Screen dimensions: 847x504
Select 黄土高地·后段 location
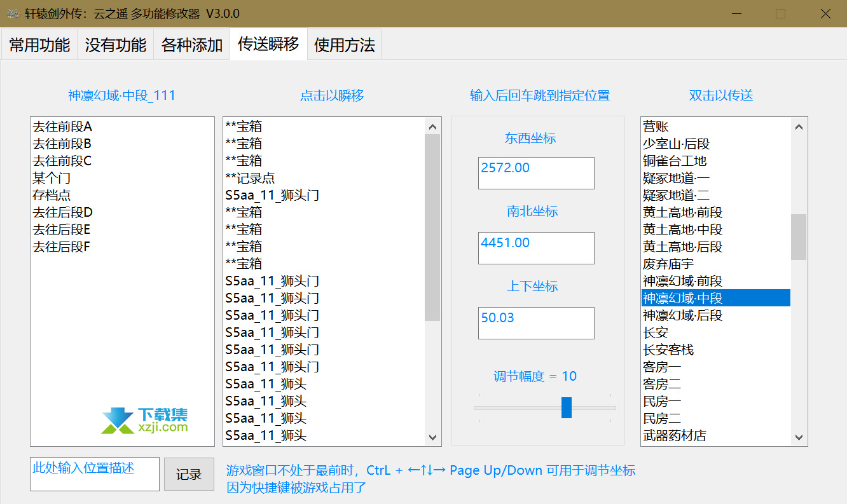pyautogui.click(x=716, y=247)
